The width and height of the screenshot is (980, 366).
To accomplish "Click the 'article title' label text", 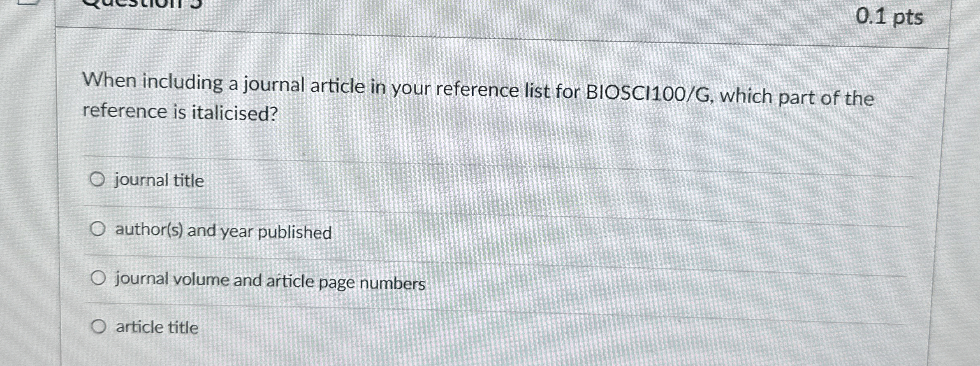I will tap(156, 327).
